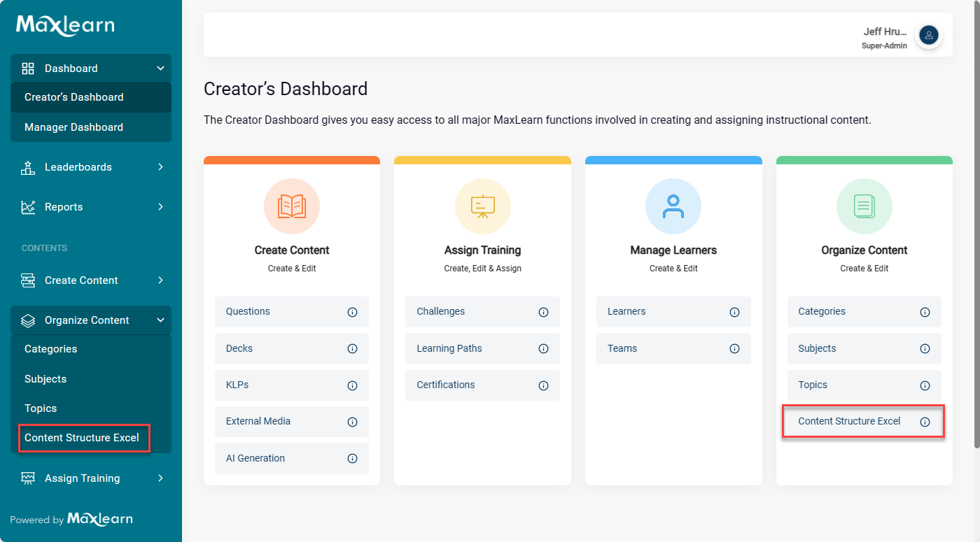Open External Media option
This screenshot has height=542, width=980.
pyautogui.click(x=292, y=422)
